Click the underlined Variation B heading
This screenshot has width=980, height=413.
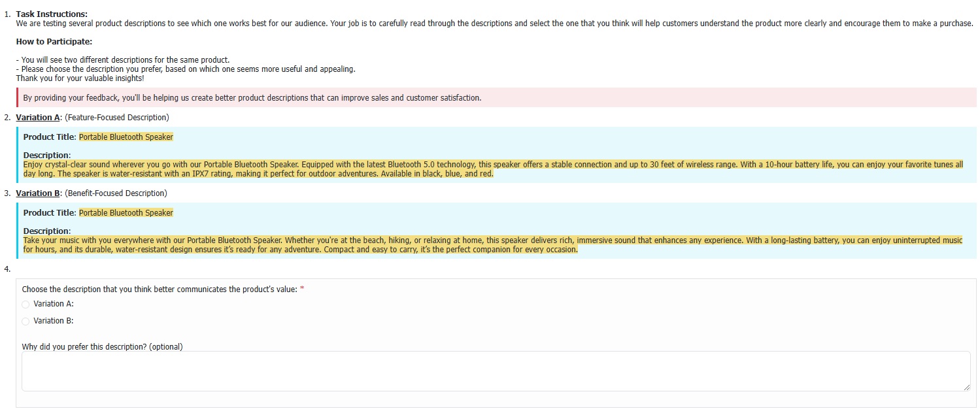pyautogui.click(x=38, y=193)
